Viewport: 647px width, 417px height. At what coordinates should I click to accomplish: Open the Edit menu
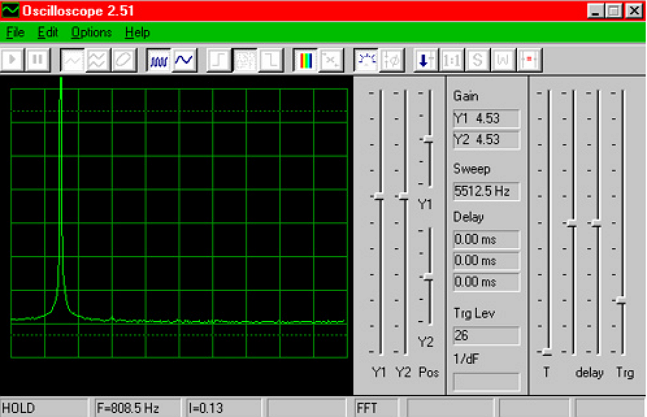[x=48, y=32]
